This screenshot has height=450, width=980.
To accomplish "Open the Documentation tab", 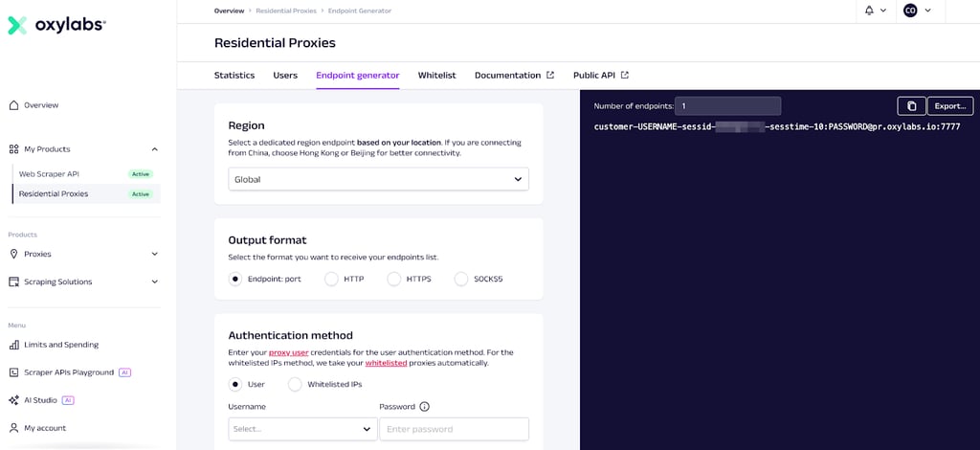I will [x=507, y=75].
